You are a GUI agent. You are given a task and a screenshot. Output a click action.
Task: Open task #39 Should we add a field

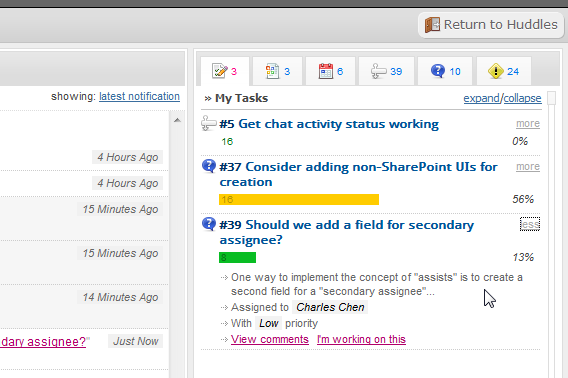[347, 232]
